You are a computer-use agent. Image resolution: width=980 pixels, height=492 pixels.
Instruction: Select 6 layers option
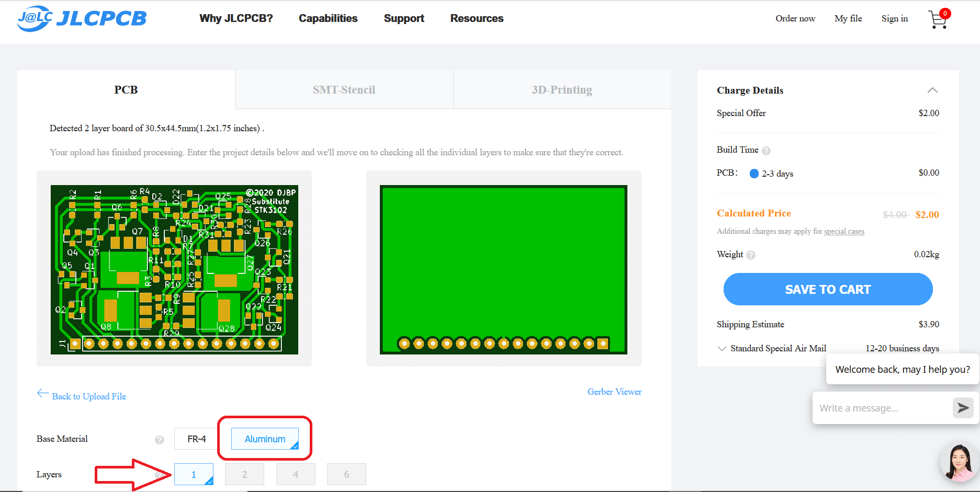[x=346, y=474]
